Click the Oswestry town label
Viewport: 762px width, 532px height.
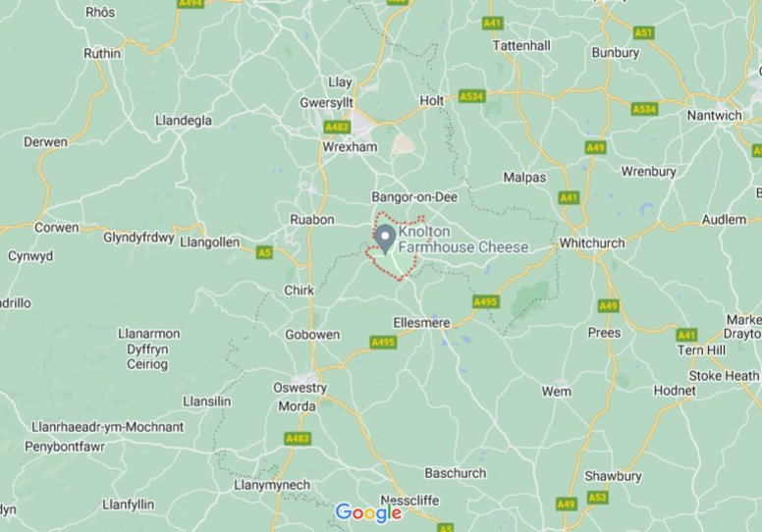(299, 388)
